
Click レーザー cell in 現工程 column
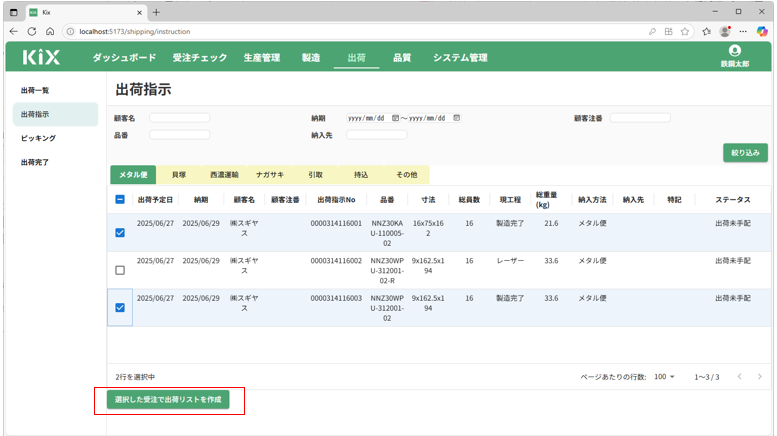coord(510,261)
